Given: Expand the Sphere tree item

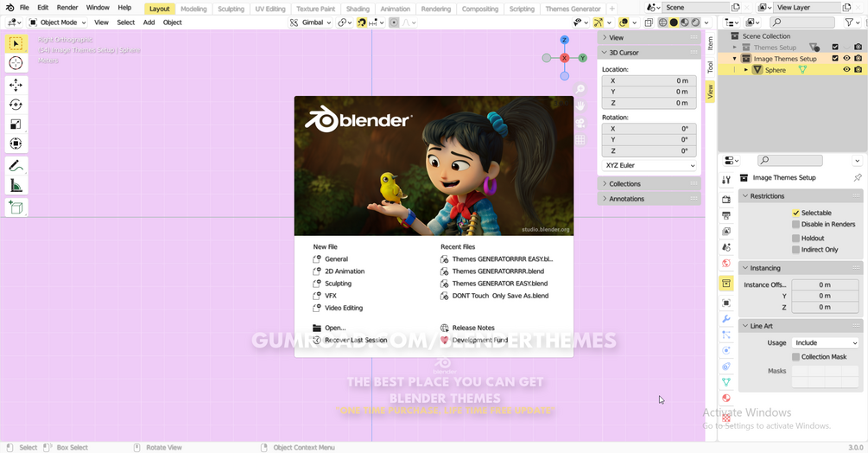Looking at the screenshot, I should click(x=745, y=70).
